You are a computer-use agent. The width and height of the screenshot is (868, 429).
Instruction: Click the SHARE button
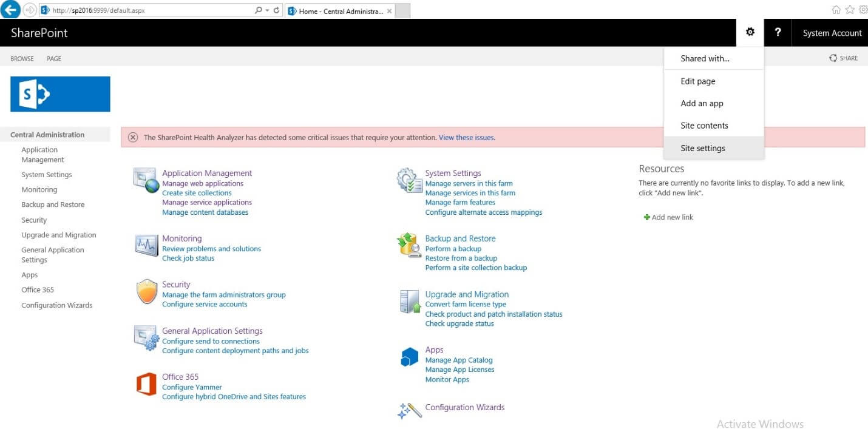pyautogui.click(x=844, y=58)
